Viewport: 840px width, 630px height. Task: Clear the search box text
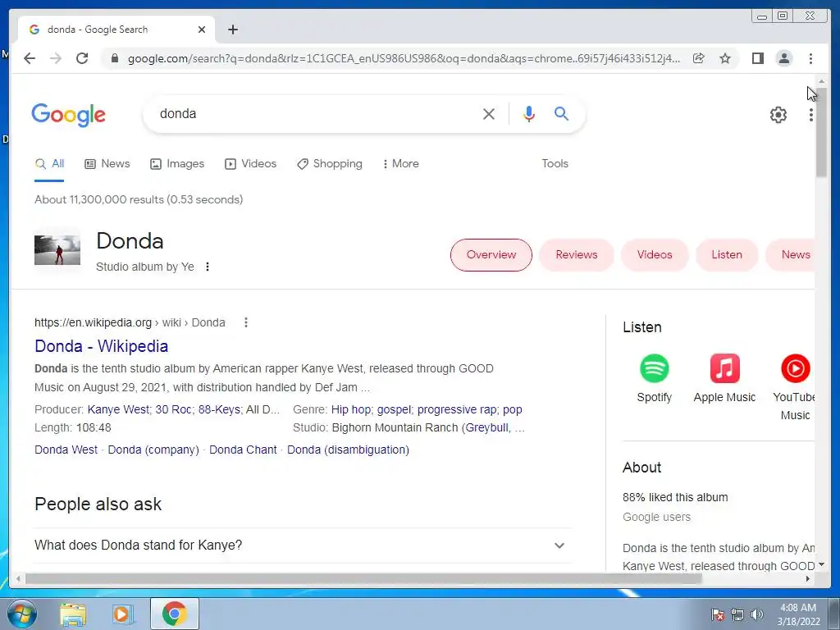(489, 113)
